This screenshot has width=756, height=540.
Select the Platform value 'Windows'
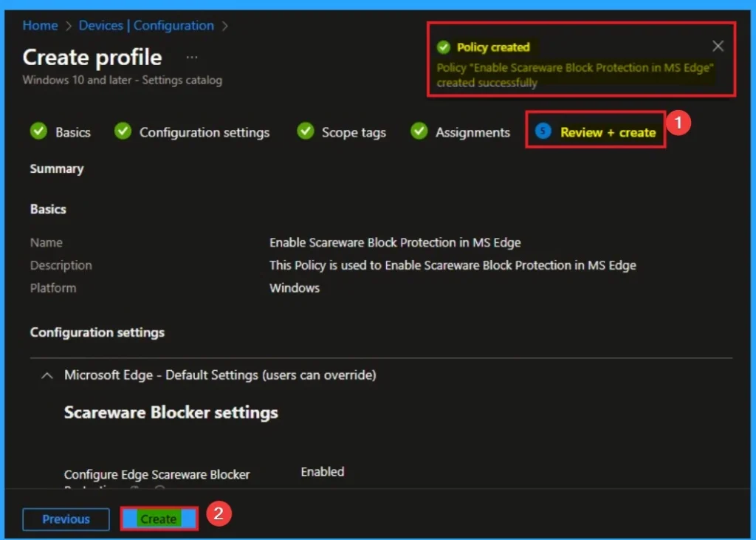click(x=295, y=288)
